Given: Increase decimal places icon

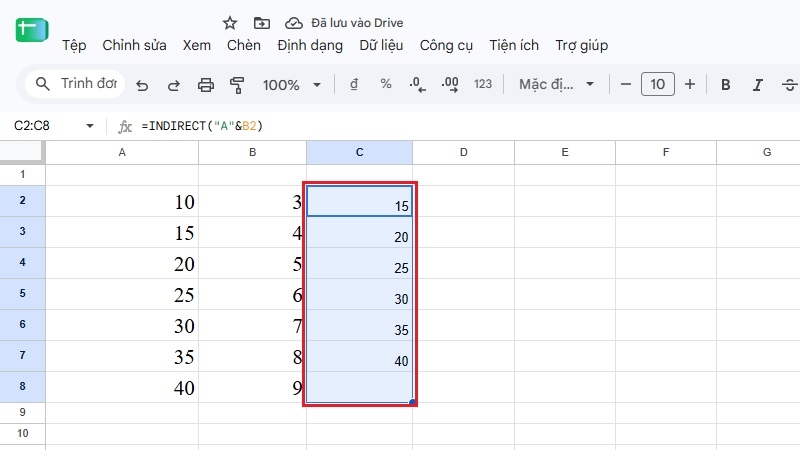Looking at the screenshot, I should 449,84.
